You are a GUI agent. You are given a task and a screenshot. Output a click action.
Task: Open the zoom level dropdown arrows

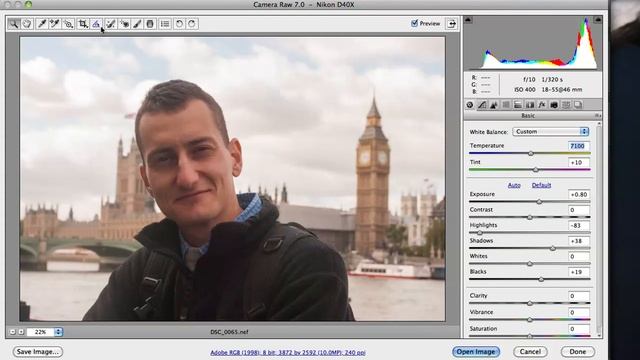[x=58, y=332]
